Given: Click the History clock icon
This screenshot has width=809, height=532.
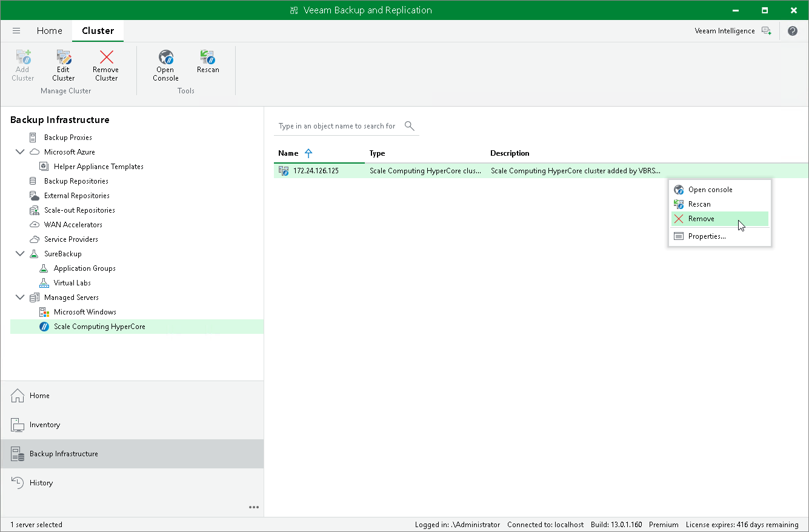Looking at the screenshot, I should pyautogui.click(x=18, y=483).
